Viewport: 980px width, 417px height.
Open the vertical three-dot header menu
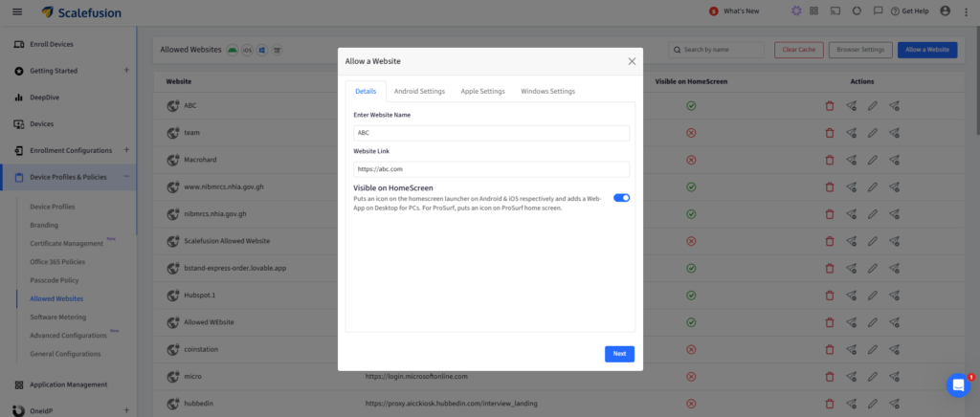click(967, 11)
